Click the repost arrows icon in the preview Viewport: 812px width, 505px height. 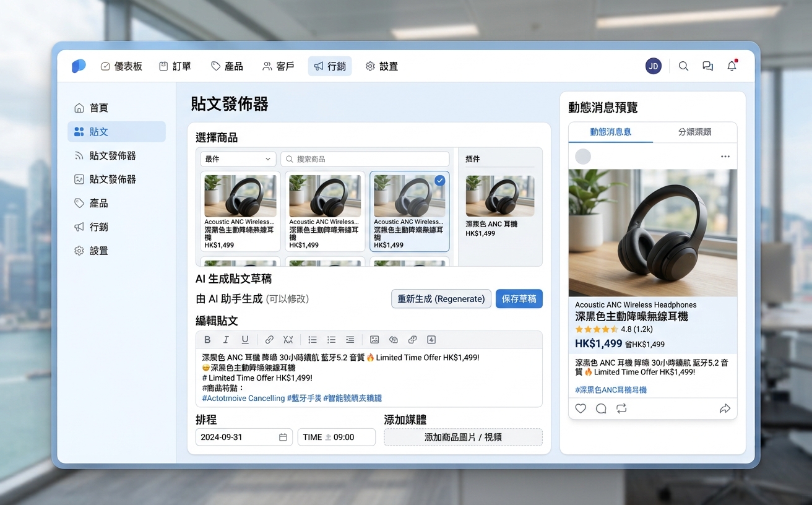pyautogui.click(x=621, y=408)
